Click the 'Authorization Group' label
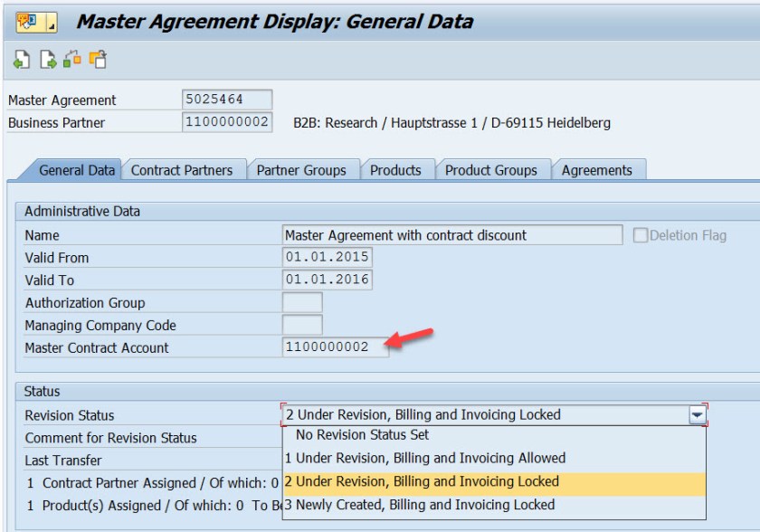This screenshot has height=532, width=760. tap(85, 303)
